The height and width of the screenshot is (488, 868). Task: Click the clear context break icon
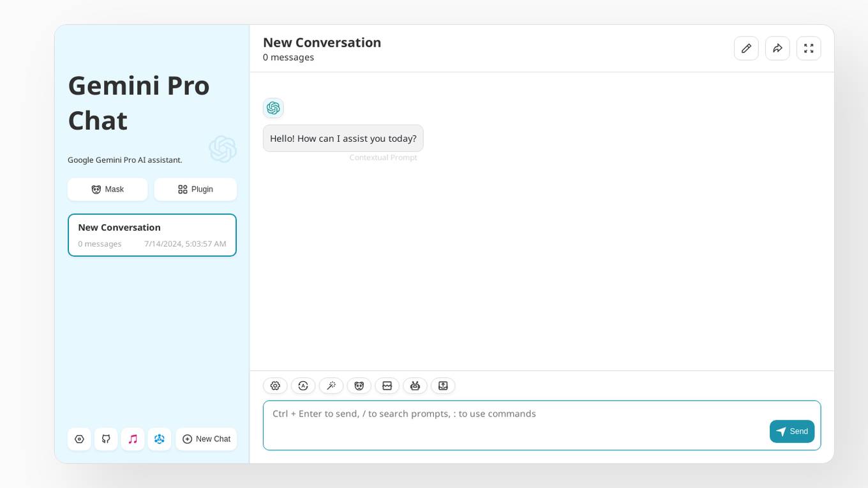click(x=387, y=386)
